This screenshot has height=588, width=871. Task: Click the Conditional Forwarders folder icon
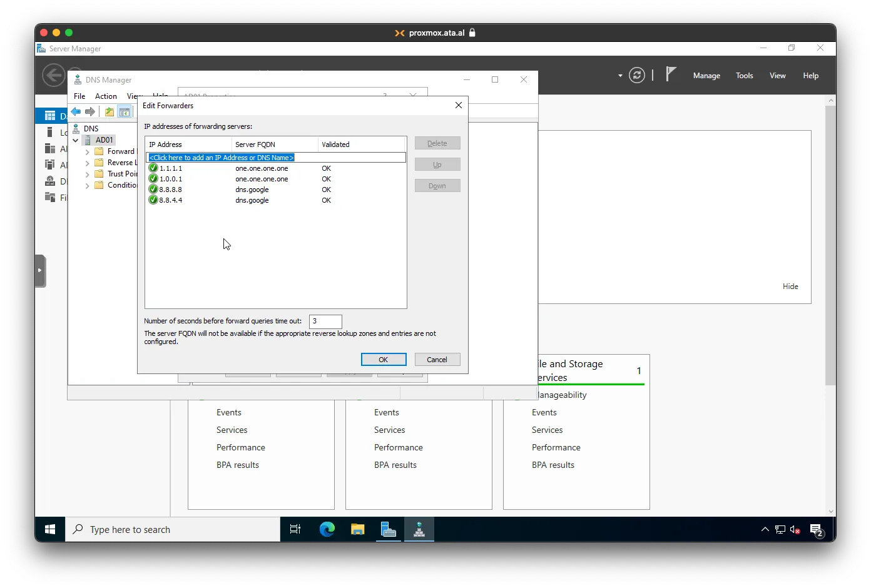[x=99, y=185]
